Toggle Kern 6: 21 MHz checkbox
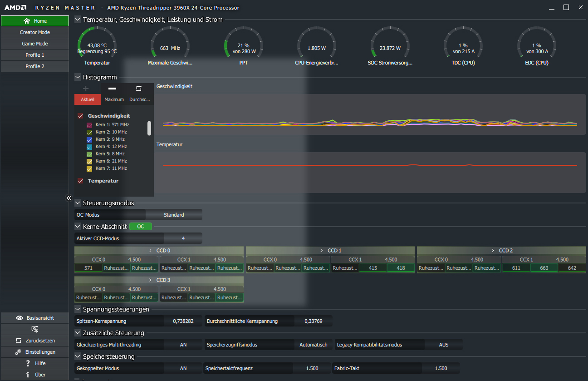 tap(89, 161)
